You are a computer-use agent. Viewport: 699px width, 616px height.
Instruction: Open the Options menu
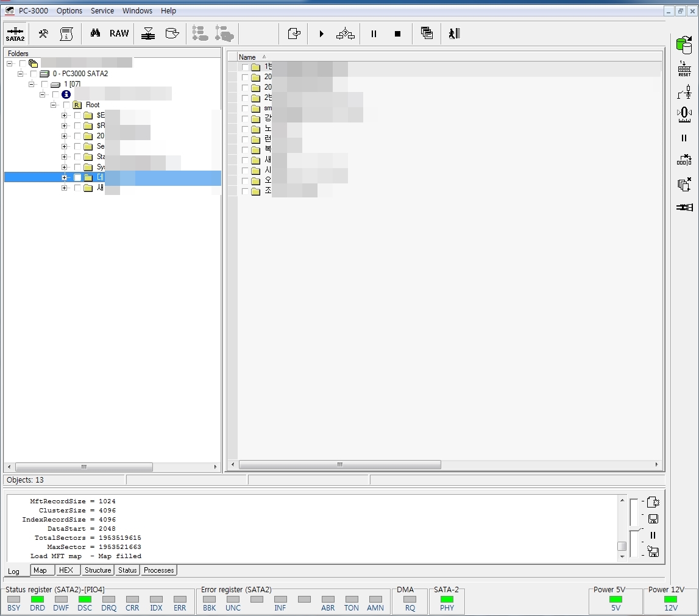(69, 11)
